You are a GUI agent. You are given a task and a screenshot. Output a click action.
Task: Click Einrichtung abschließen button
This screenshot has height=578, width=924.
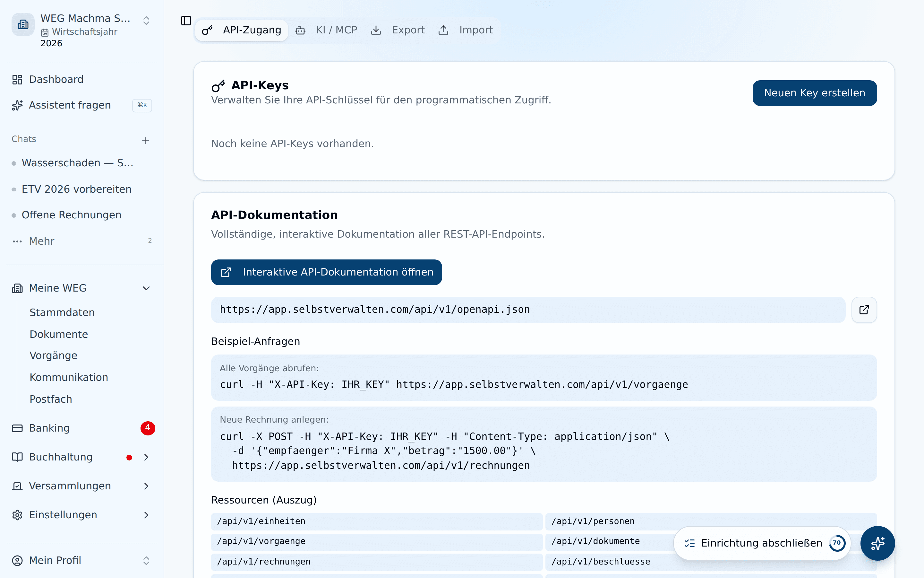point(762,543)
